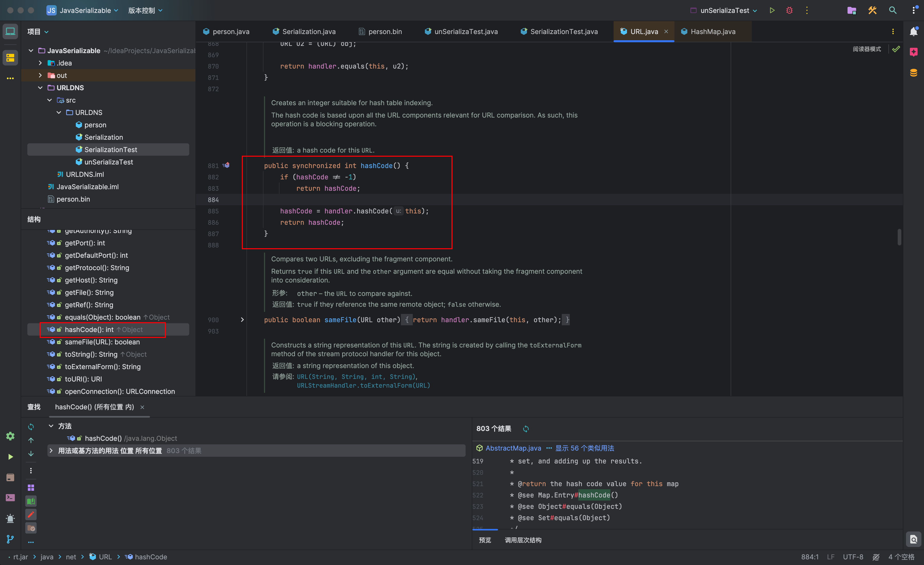Open the JavaSerializable project dropdown
The height and width of the screenshot is (565, 924).
[x=82, y=11]
